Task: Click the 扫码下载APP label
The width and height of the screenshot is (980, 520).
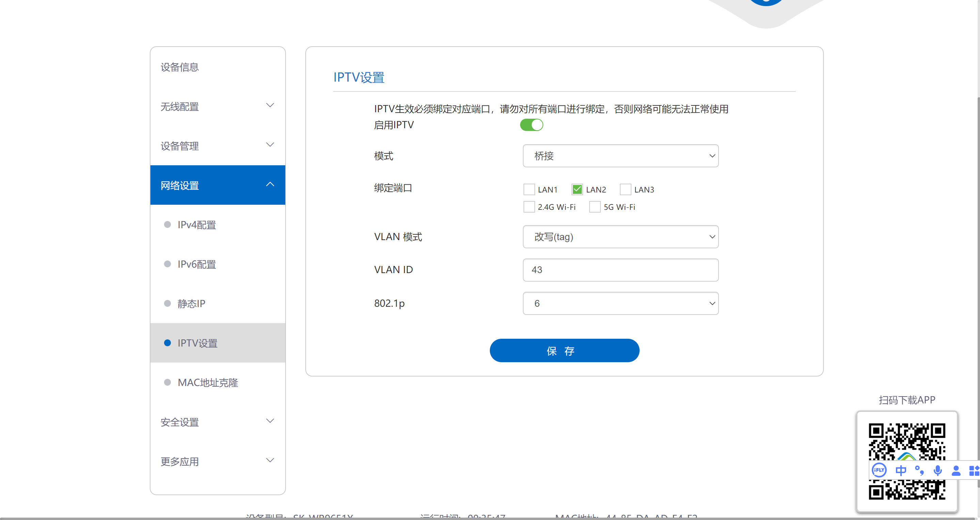Action: pyautogui.click(x=907, y=400)
